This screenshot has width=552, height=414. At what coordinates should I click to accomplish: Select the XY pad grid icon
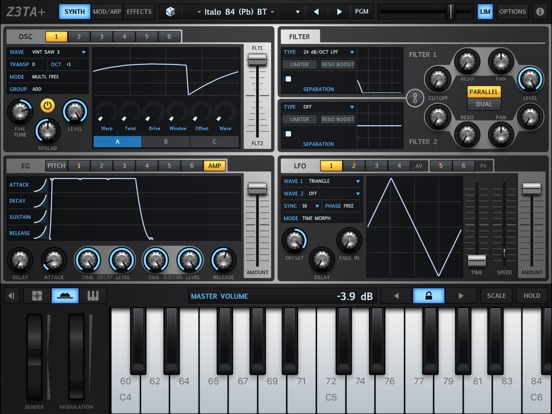click(x=37, y=296)
